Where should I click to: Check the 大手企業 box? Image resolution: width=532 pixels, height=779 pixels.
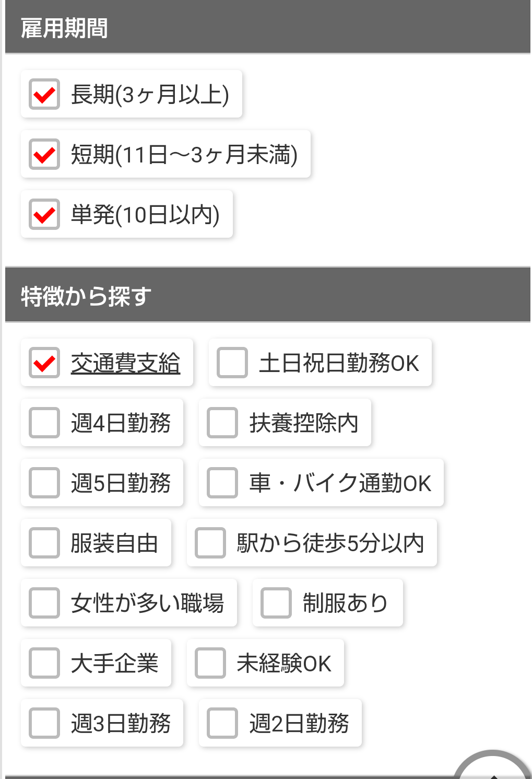44,664
